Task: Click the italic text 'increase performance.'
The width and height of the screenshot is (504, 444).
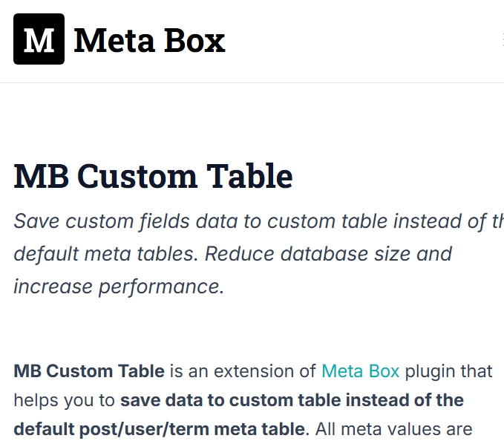Action: pos(119,287)
